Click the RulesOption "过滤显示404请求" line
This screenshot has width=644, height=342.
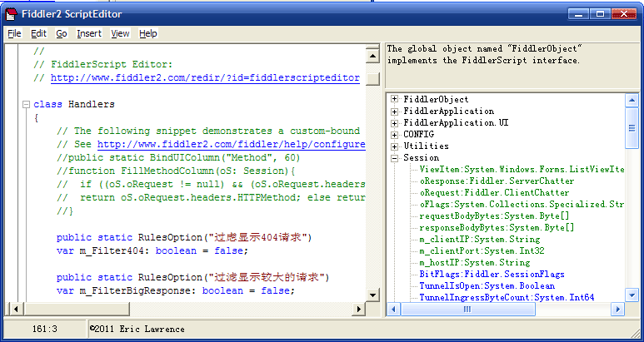(x=184, y=237)
